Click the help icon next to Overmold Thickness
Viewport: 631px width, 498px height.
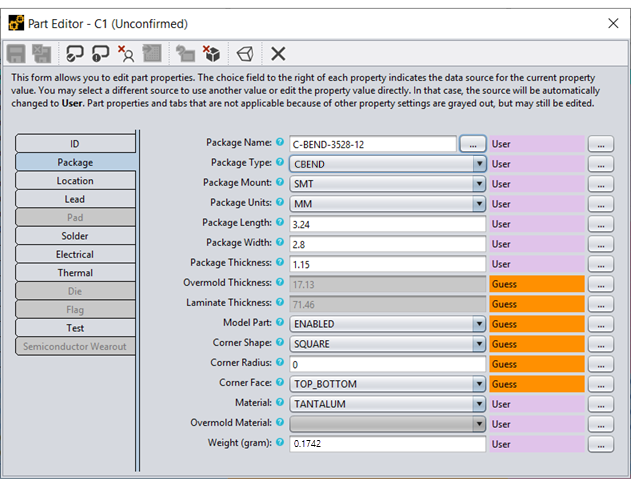tap(280, 282)
